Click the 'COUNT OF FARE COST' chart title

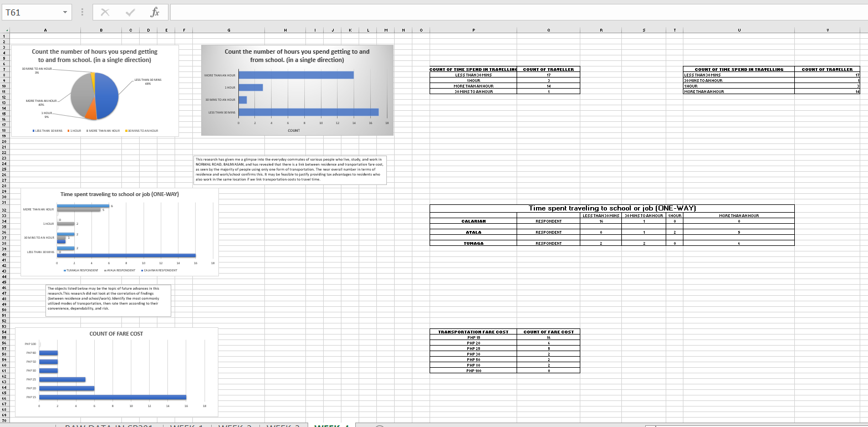[x=116, y=334]
